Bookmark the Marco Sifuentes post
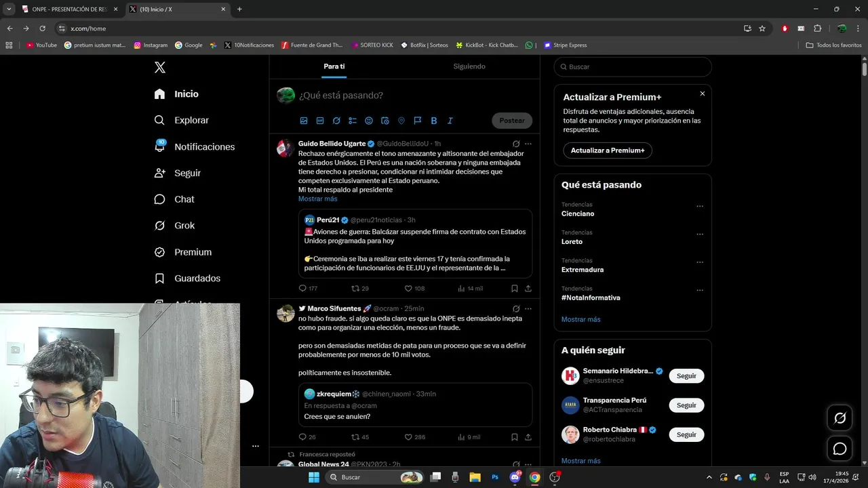This screenshot has height=488, width=868. point(515,437)
